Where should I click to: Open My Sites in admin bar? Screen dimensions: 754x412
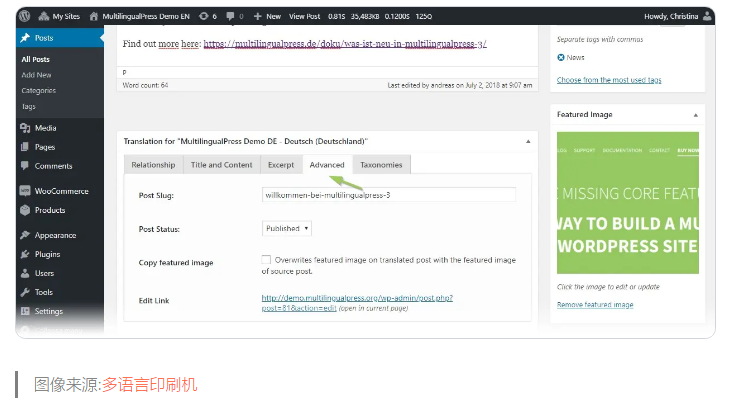point(66,16)
